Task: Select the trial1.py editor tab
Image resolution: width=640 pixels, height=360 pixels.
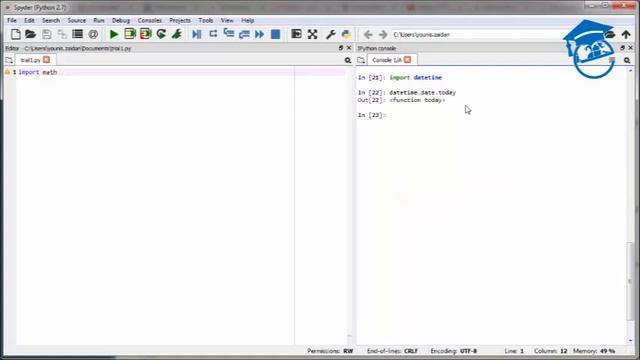Action: pyautogui.click(x=30, y=60)
